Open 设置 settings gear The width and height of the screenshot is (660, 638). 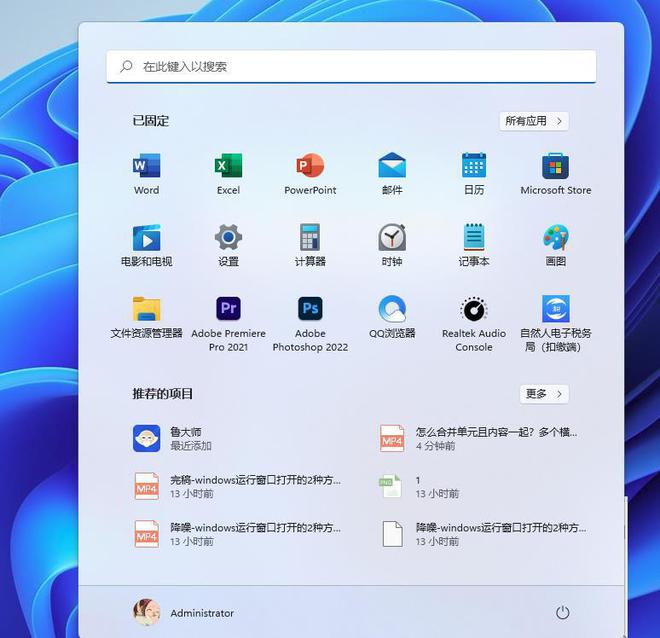[228, 245]
